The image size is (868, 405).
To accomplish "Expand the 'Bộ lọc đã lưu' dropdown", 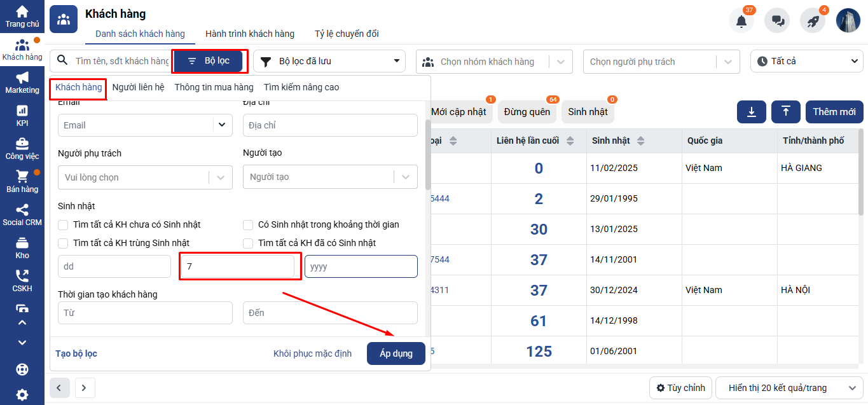I will [329, 61].
